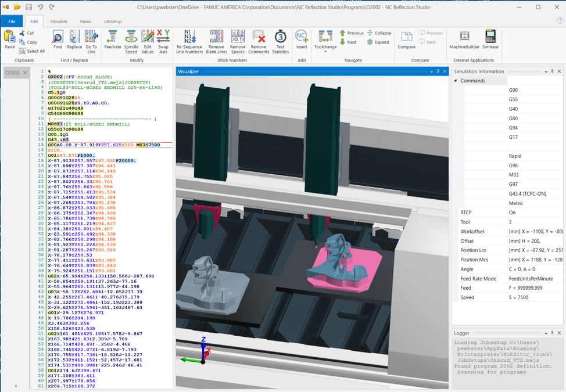Image resolution: width=566 pixels, height=392 pixels.
Task: Click the Expand button in Navigate
Action: [377, 42]
